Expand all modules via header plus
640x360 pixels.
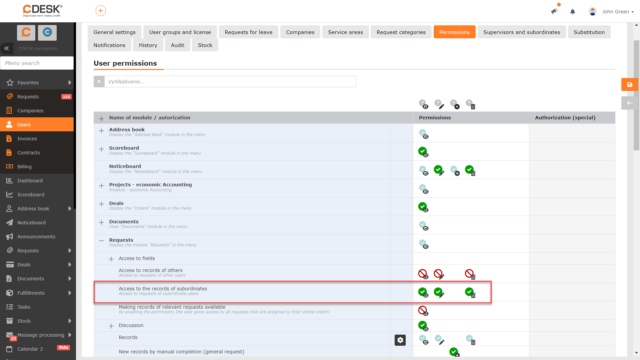pos(101,118)
